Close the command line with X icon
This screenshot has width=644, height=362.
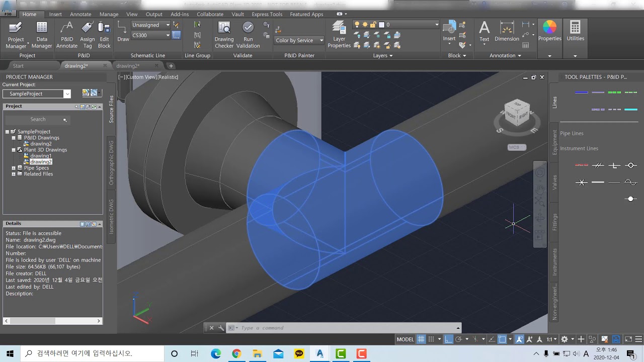tap(211, 328)
